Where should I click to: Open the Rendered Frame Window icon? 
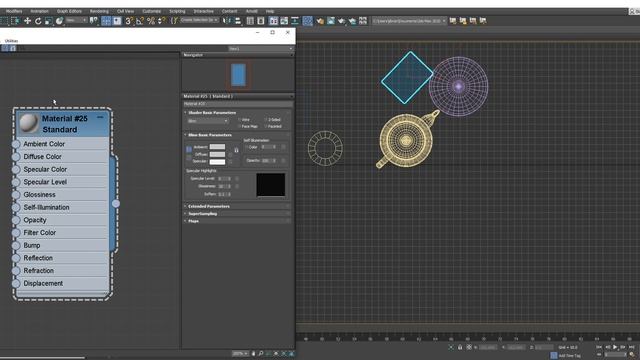click(x=331, y=20)
